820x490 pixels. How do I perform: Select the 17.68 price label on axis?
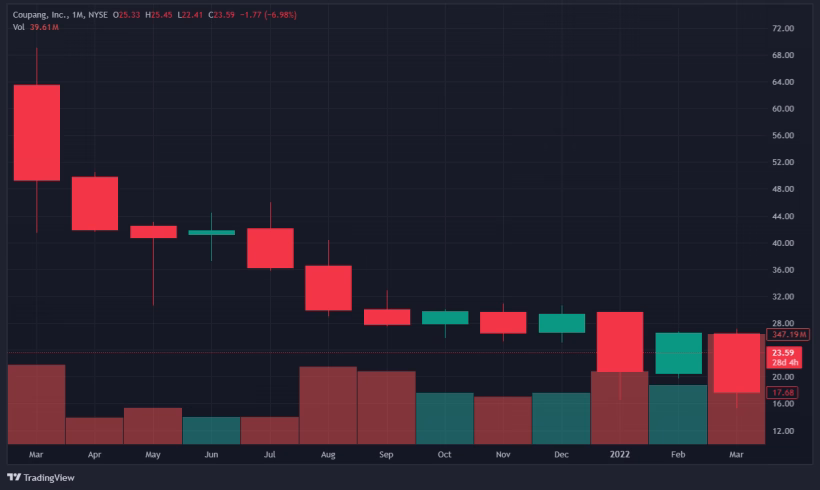click(783, 393)
